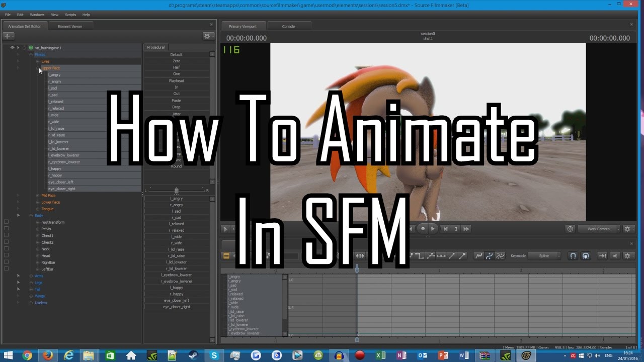Select r_eyebrow_lowerer in the flex tree
The image size is (644, 362).
(64, 162)
